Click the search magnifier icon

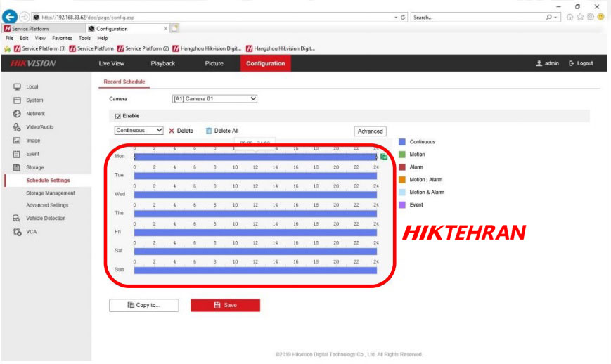coord(548,17)
